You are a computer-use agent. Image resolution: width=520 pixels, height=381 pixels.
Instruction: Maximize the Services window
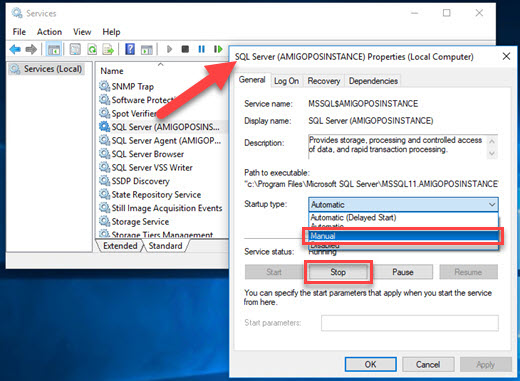click(447, 13)
